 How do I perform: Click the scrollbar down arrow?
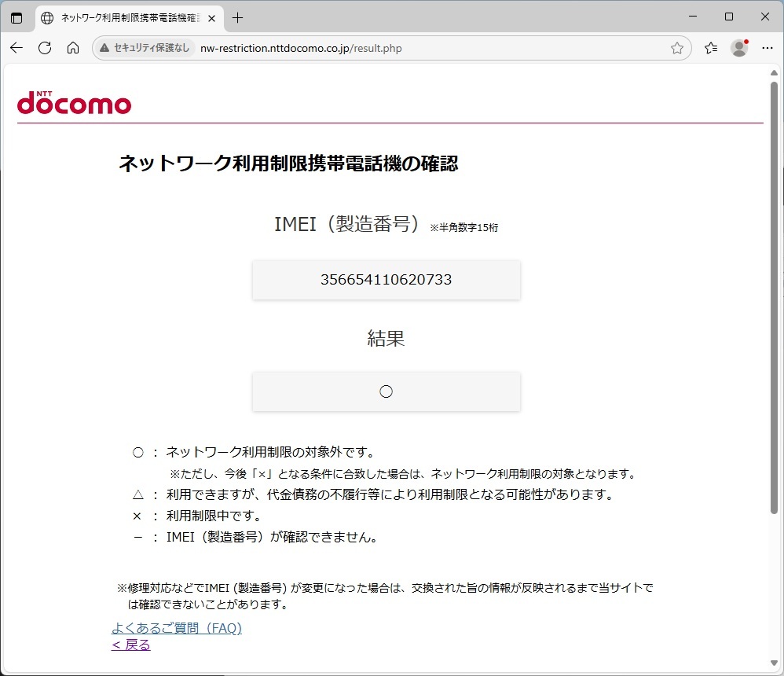(x=774, y=663)
